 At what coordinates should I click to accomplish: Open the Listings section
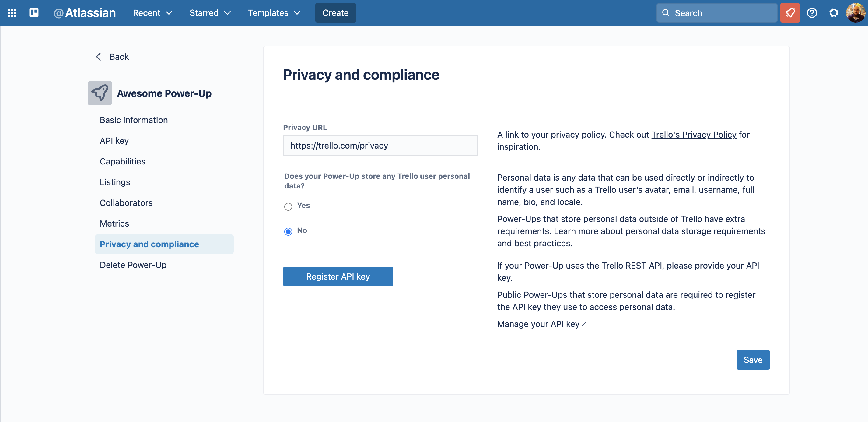[115, 182]
